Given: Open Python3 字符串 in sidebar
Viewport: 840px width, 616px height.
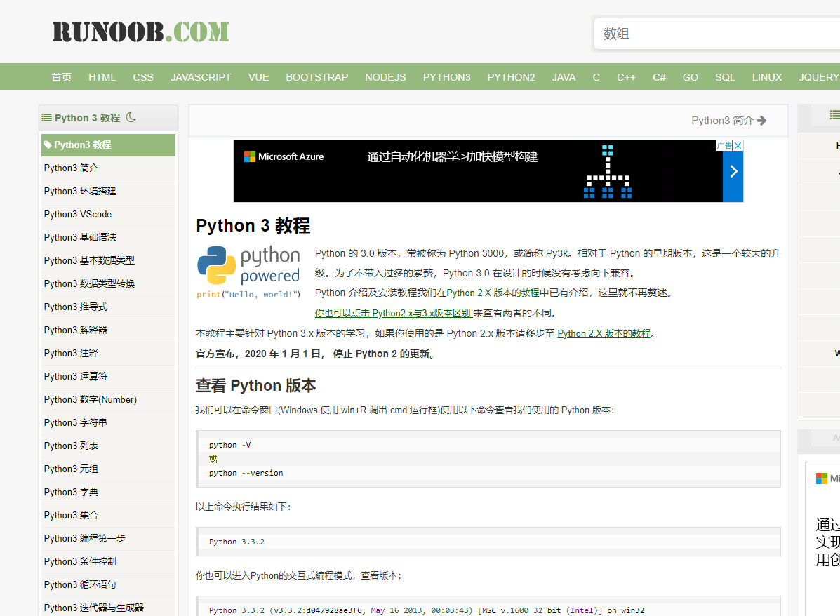Looking at the screenshot, I should pos(108,422).
